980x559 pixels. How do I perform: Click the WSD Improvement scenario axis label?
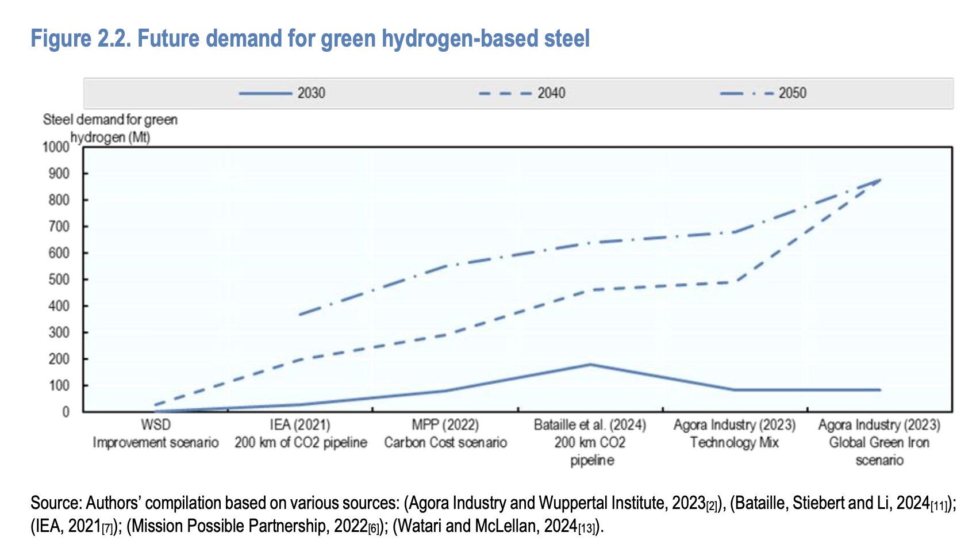[x=155, y=434]
